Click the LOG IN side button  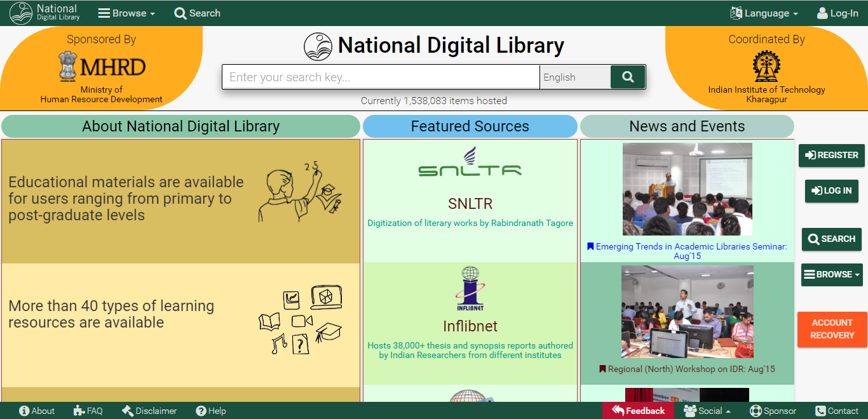[x=831, y=191]
